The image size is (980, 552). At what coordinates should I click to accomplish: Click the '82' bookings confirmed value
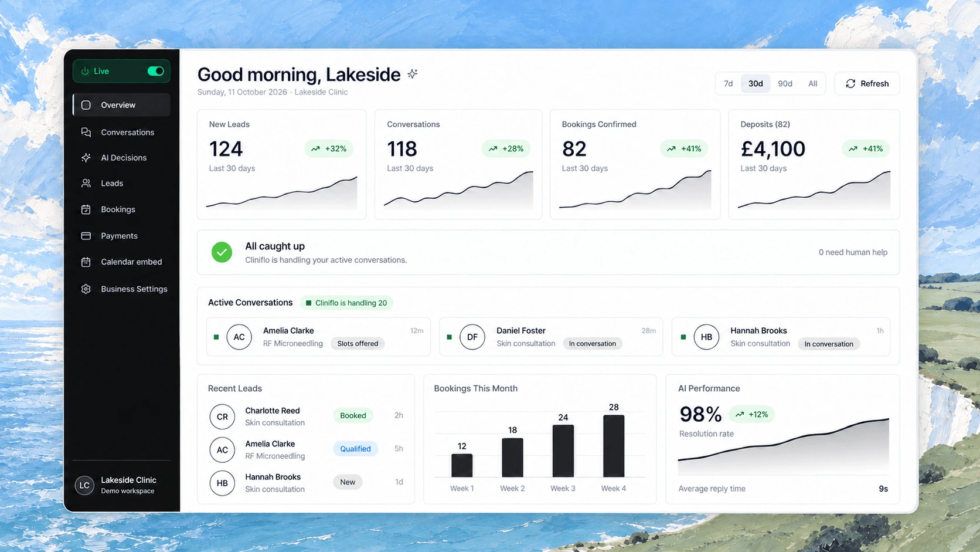[x=574, y=149]
